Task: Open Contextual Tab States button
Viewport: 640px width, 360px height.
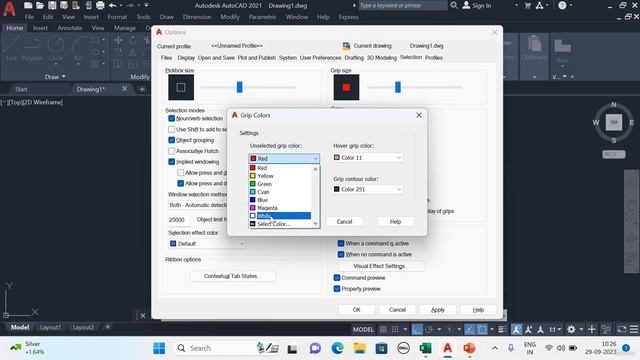Action: 232,276
